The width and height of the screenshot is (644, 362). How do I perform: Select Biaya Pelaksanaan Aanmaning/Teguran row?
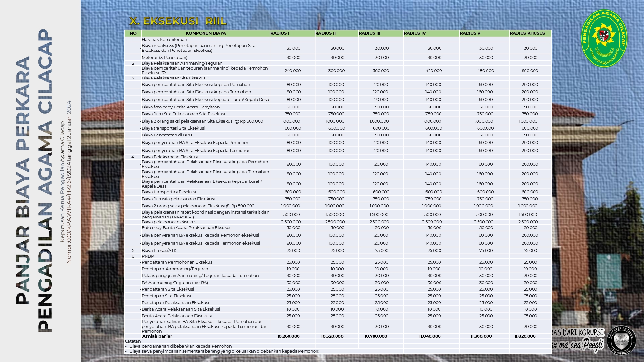pyautogui.click(x=338, y=63)
